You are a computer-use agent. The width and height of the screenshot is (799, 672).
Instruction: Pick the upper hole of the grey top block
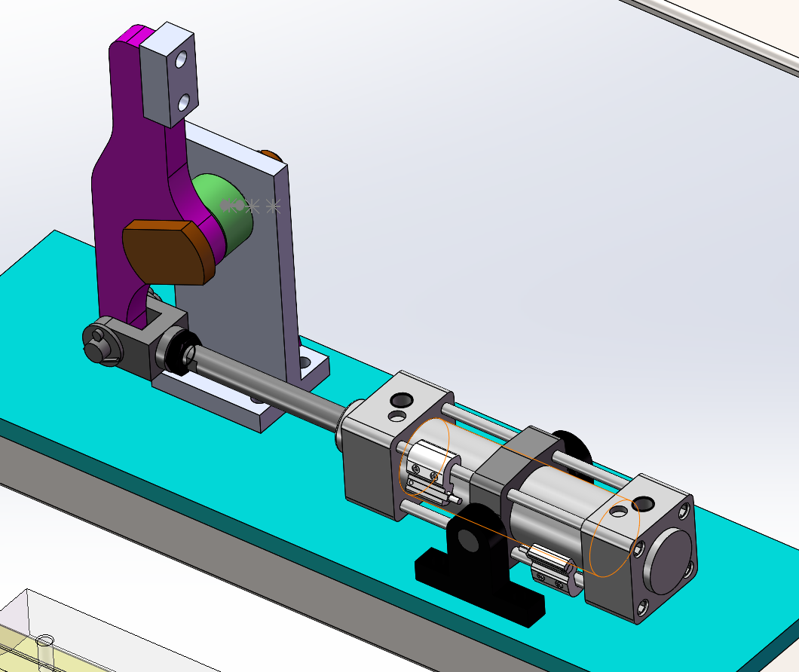pyautogui.click(x=182, y=60)
